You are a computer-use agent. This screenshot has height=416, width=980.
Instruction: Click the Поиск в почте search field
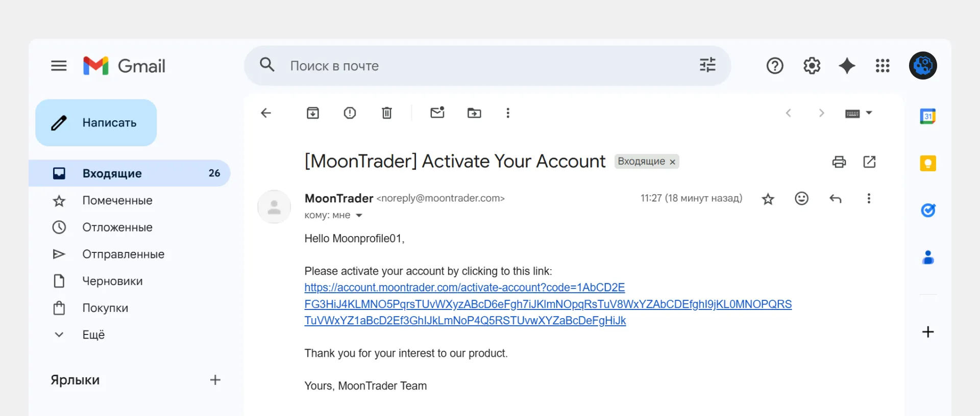(459, 66)
